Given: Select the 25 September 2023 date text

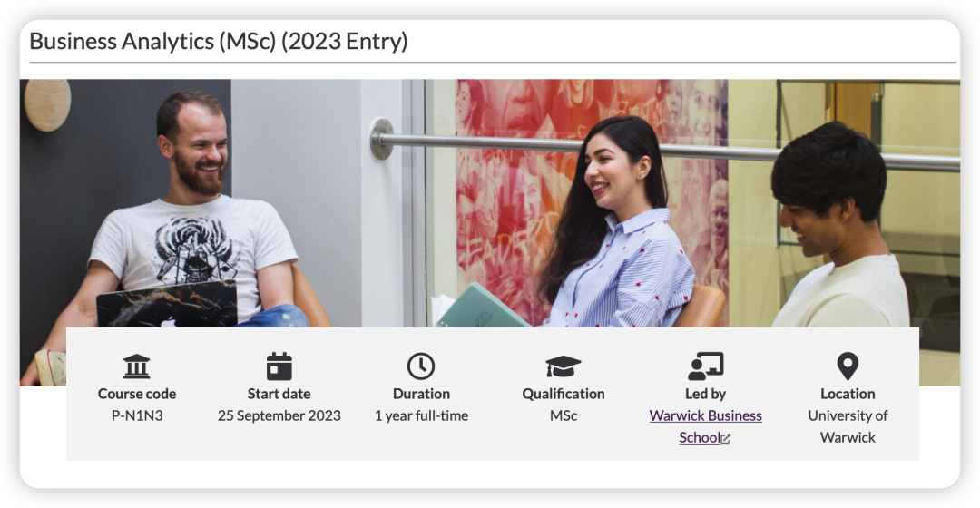Looking at the screenshot, I should pyautogui.click(x=279, y=415).
